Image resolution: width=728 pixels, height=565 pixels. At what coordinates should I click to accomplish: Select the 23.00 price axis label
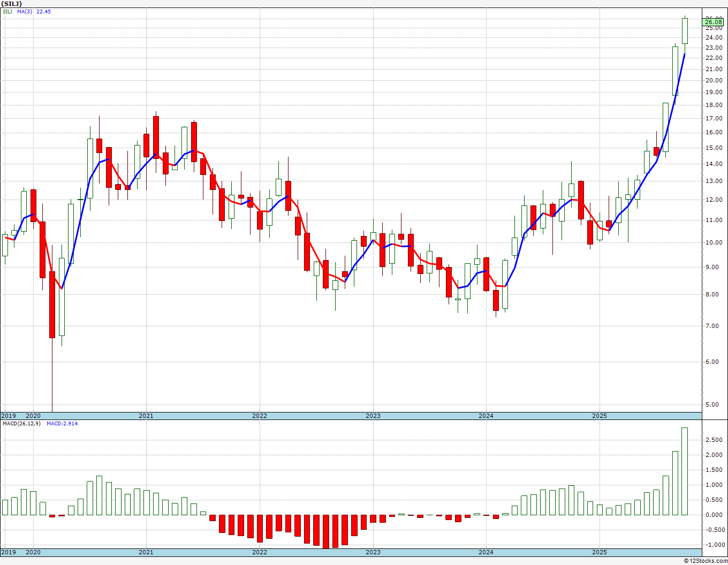[x=714, y=48]
